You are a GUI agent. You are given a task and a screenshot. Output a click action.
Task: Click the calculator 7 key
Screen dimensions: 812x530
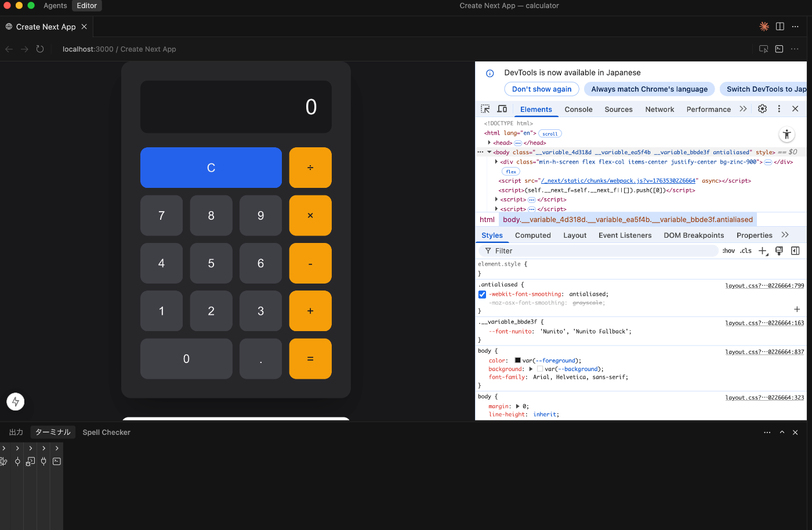(x=161, y=216)
